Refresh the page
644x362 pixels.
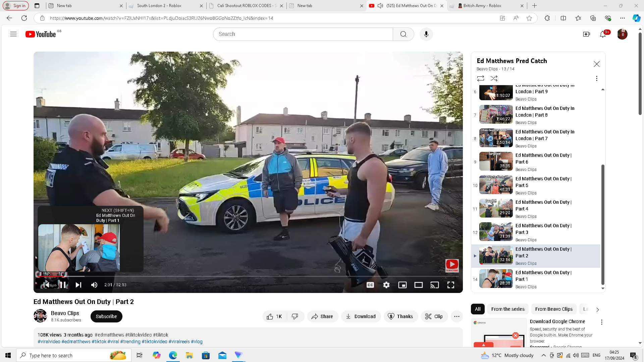24,18
